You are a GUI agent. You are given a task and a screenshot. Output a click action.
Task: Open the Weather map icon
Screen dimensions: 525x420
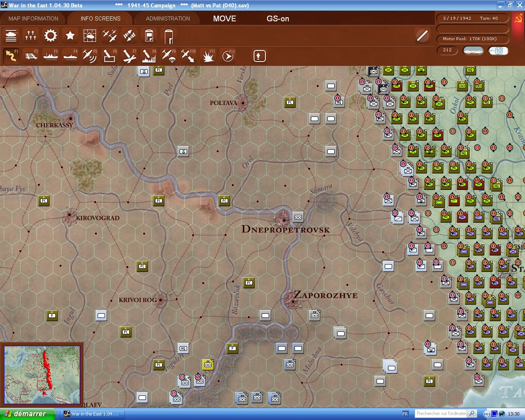[x=90, y=36]
